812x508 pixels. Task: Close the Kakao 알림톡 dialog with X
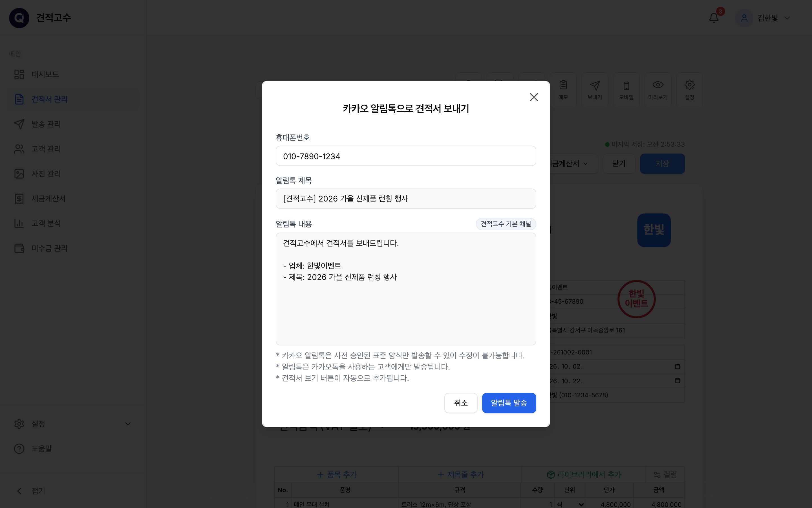click(534, 97)
